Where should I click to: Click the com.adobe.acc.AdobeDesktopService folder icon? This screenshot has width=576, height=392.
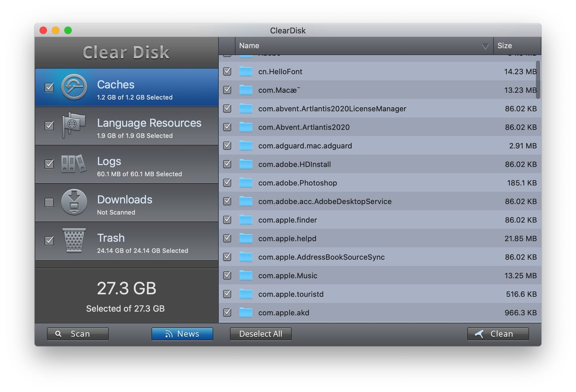point(246,201)
